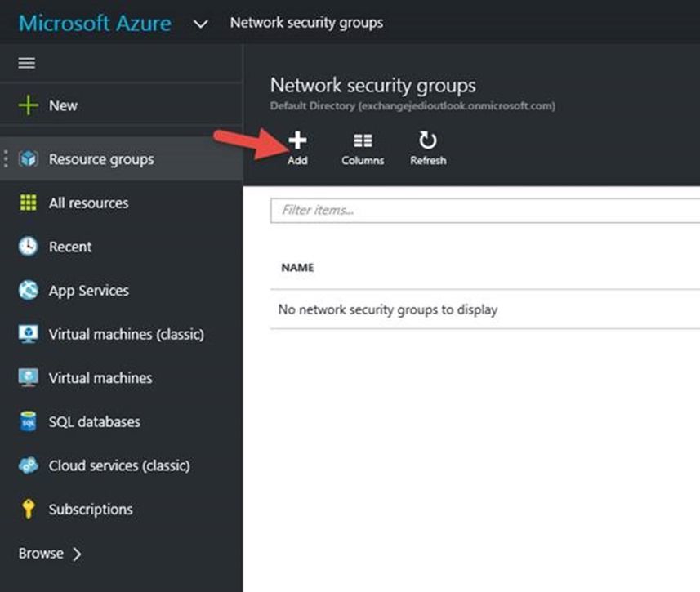
Task: Click the Add plus icon
Action: pos(297,141)
